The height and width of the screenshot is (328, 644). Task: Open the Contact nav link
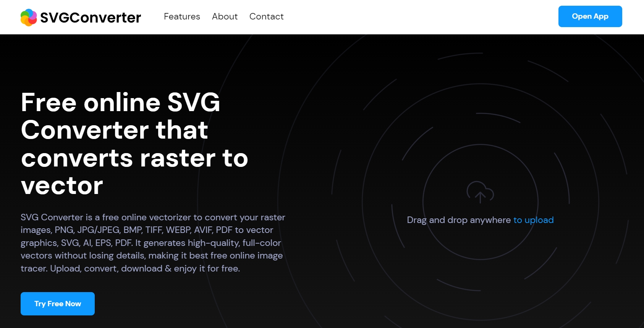(266, 16)
